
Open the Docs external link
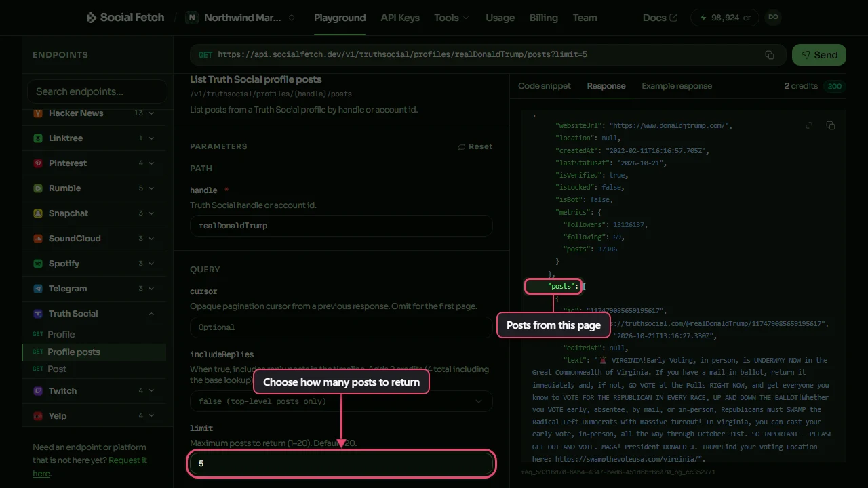[660, 18]
